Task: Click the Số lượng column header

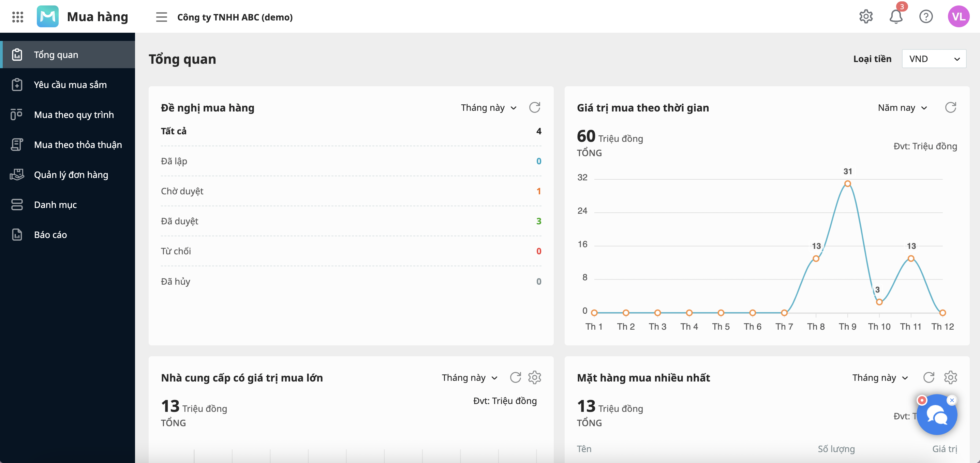Action: [836, 449]
